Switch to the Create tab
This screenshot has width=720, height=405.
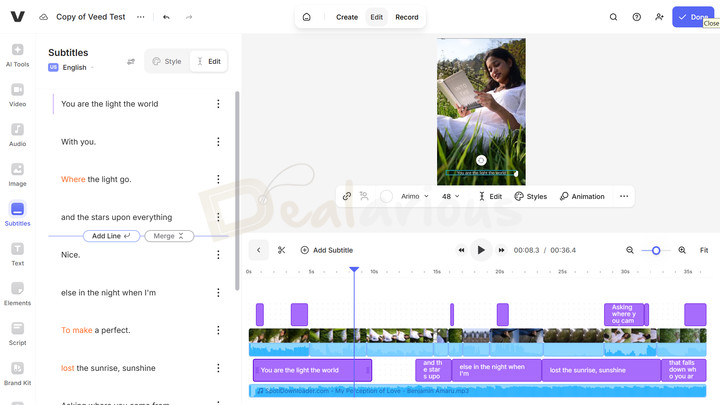click(x=347, y=17)
